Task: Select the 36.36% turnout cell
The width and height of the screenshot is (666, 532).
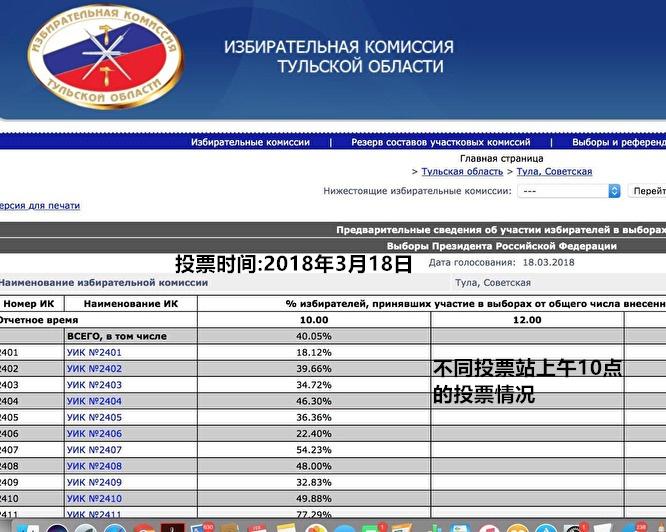Action: (314, 417)
